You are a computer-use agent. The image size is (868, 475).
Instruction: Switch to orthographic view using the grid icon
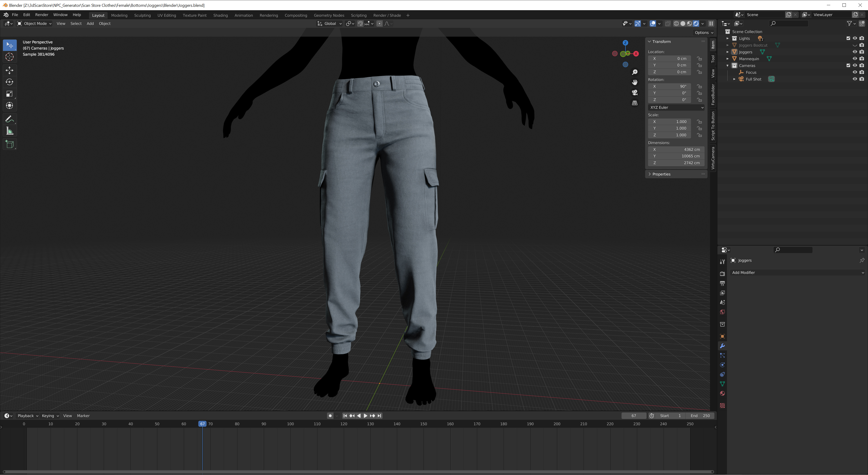[x=634, y=103]
